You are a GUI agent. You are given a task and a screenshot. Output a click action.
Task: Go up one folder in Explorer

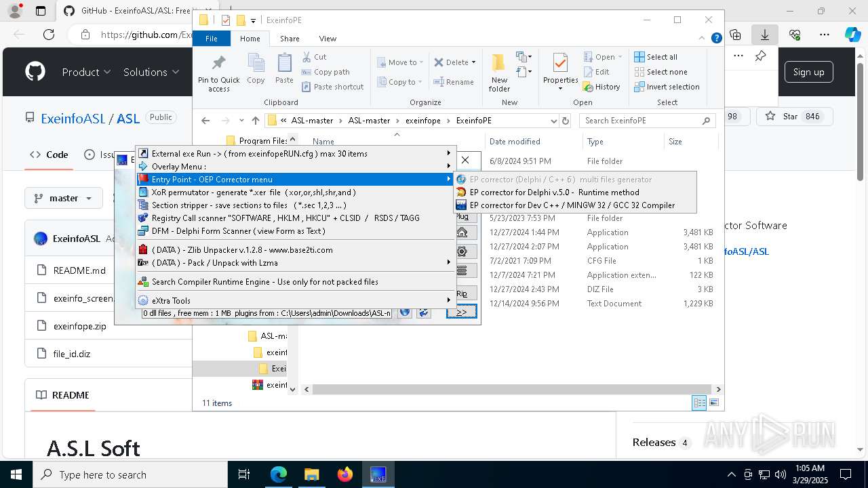[256, 121]
